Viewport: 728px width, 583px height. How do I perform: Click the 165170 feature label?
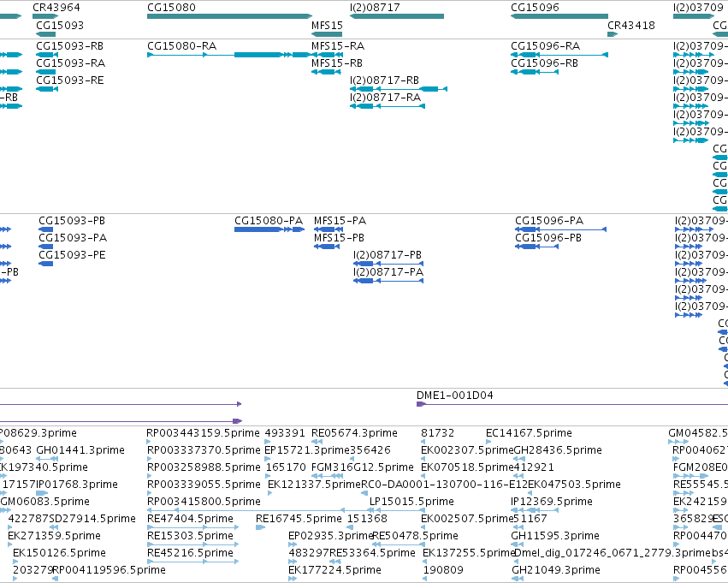pyautogui.click(x=286, y=467)
